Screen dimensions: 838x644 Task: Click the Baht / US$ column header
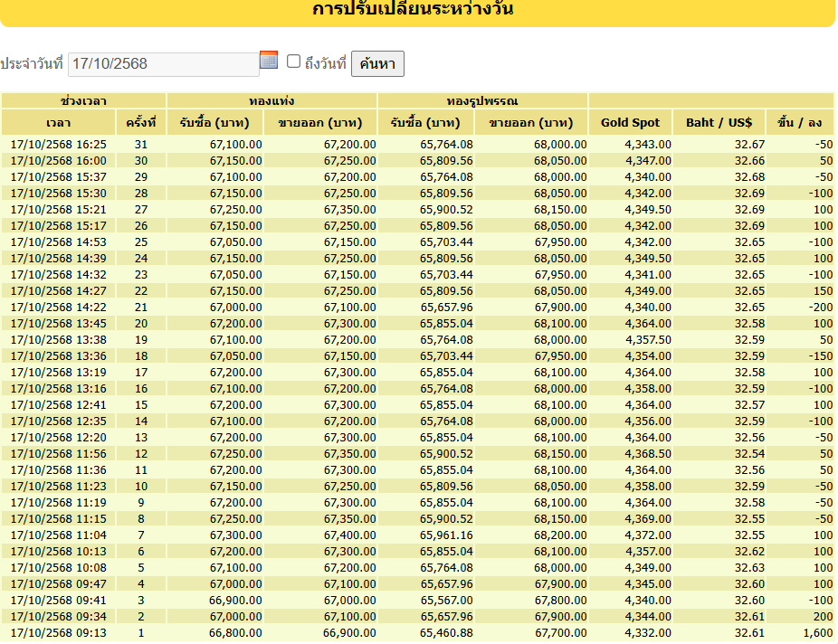pos(719,123)
